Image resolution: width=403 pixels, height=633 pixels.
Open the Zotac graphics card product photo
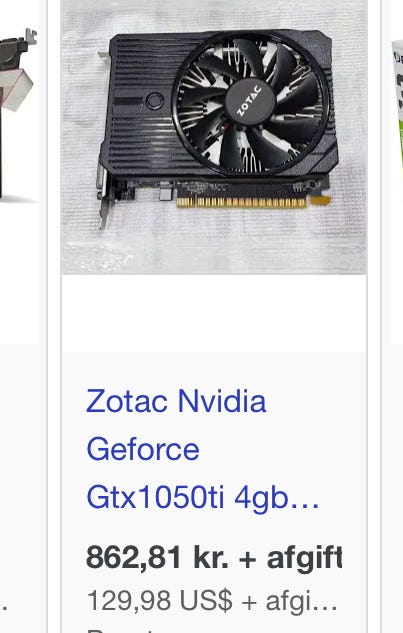coord(214,137)
